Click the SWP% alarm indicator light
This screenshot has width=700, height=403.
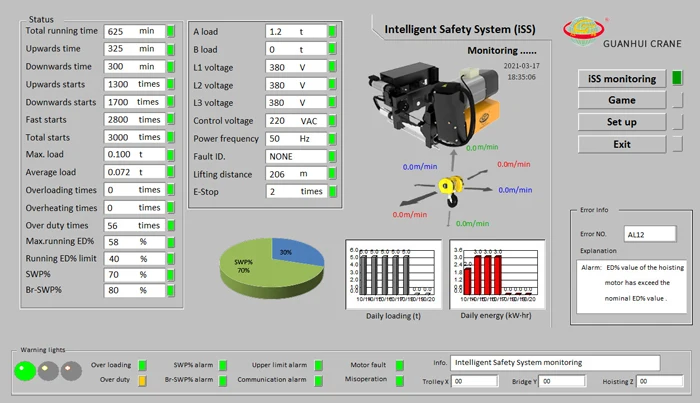click(223, 366)
